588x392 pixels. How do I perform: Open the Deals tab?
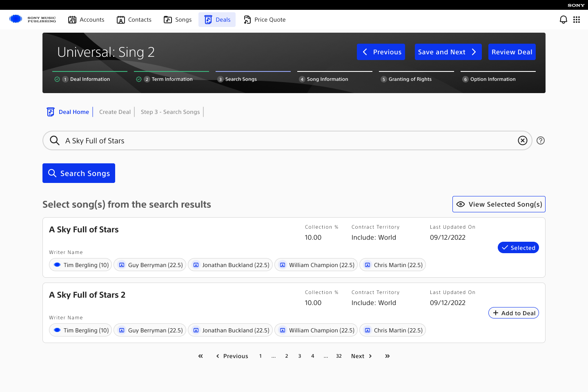pos(217,20)
